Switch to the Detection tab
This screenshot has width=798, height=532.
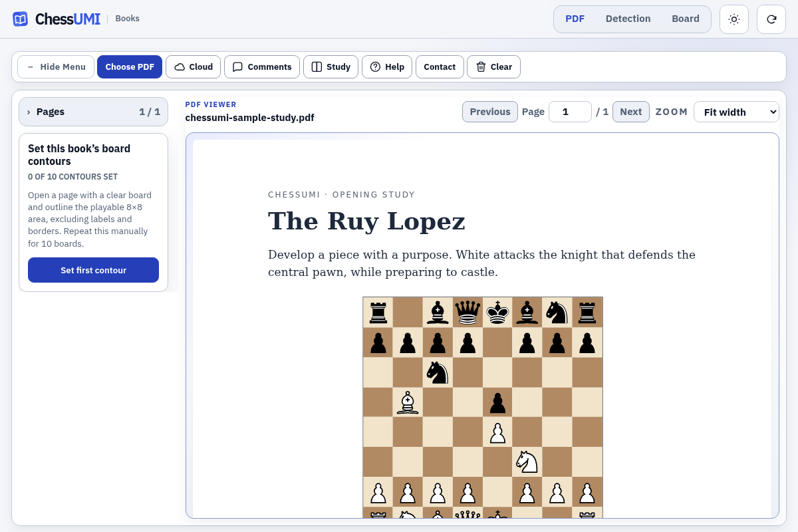point(628,19)
